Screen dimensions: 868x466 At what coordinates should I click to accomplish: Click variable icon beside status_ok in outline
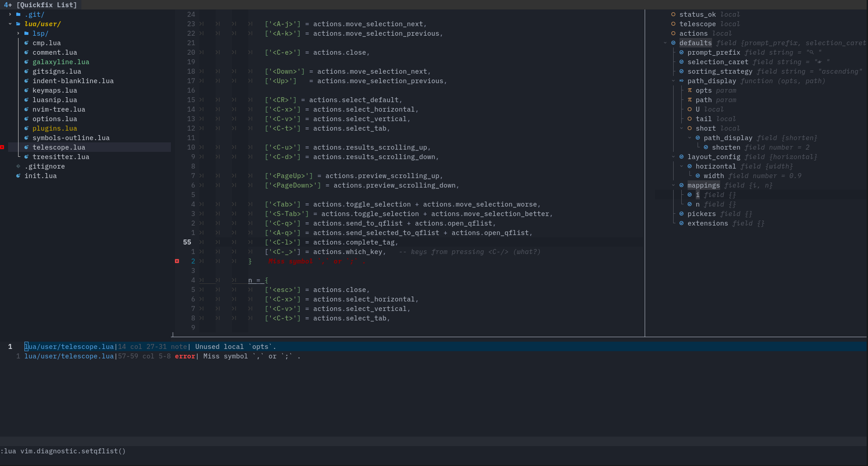click(x=673, y=14)
